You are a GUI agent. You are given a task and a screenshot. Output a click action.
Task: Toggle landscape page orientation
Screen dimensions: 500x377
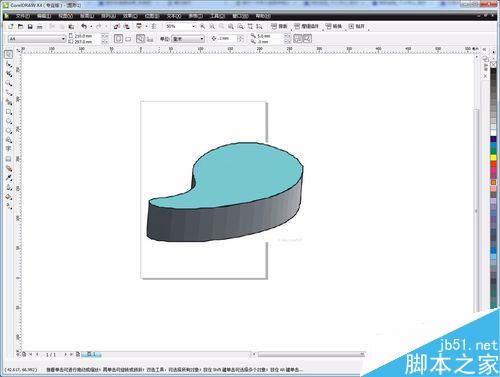coord(128,39)
